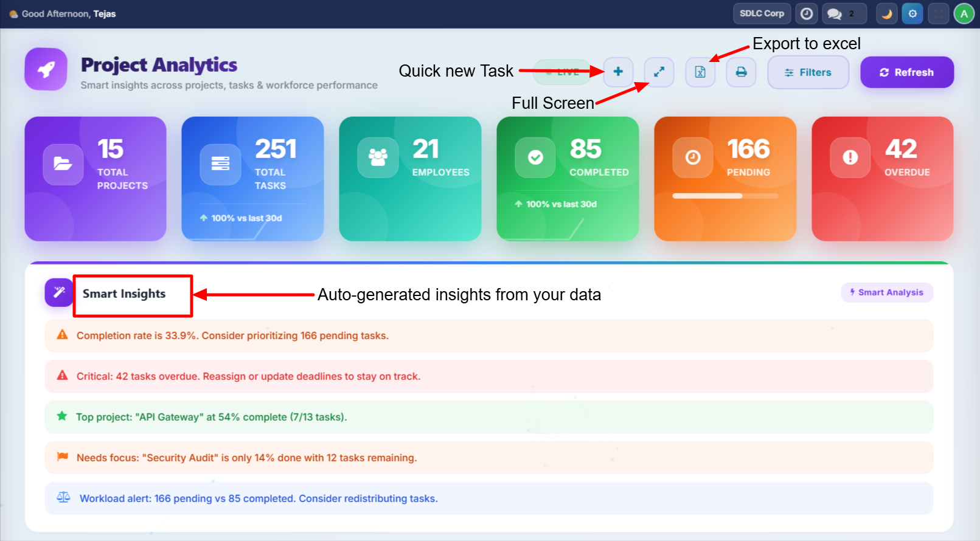
Task: Click the list icon on Total Tasks card
Action: [x=220, y=164]
